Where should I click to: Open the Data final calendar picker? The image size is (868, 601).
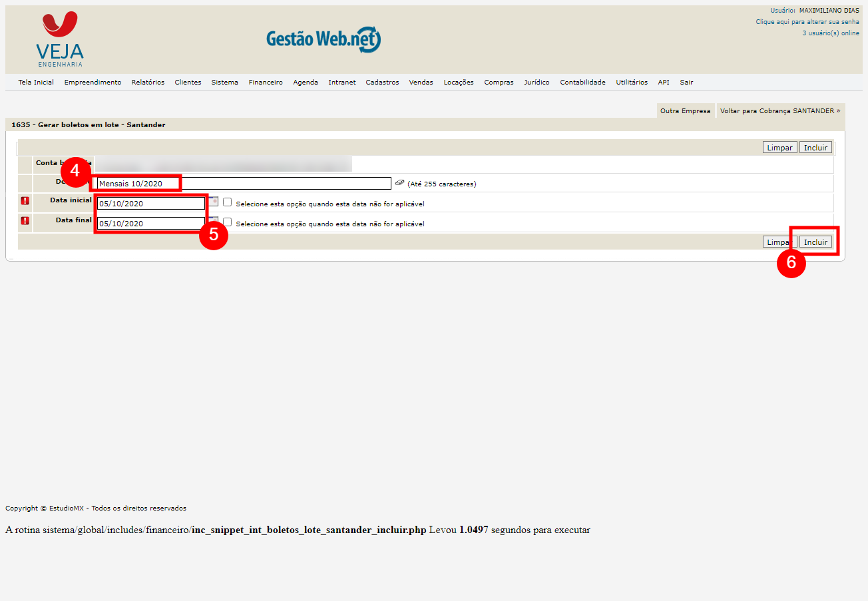213,220
